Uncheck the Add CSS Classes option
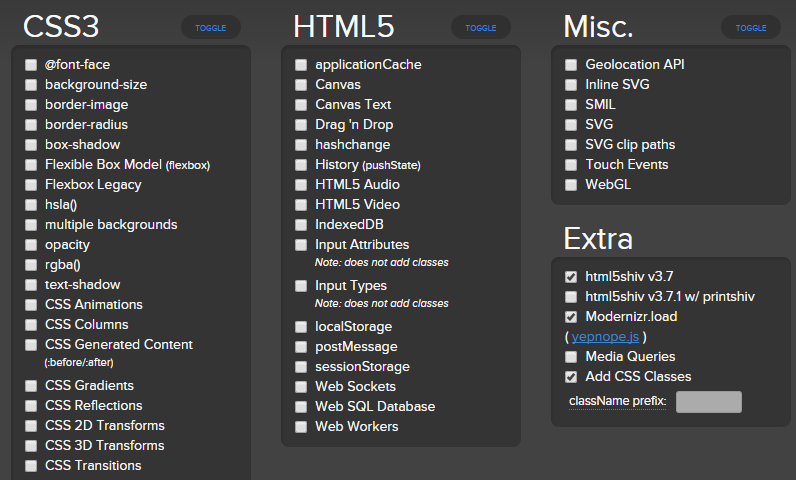 tap(571, 377)
